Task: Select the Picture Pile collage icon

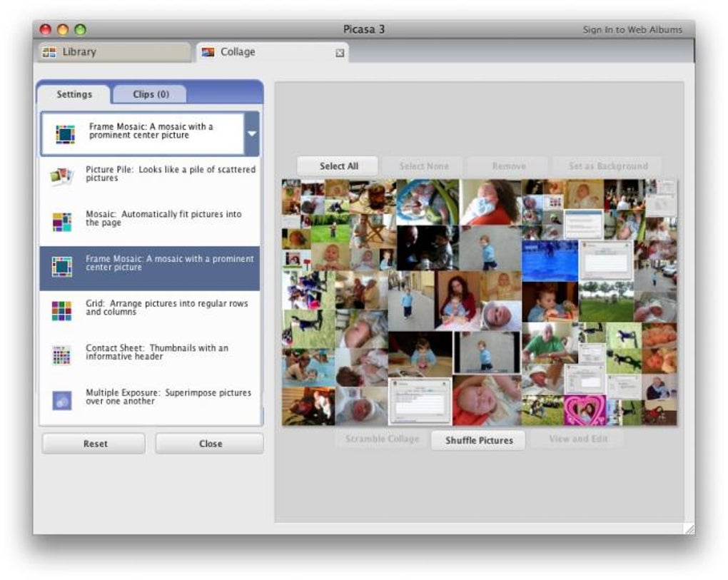Action: tap(62, 176)
